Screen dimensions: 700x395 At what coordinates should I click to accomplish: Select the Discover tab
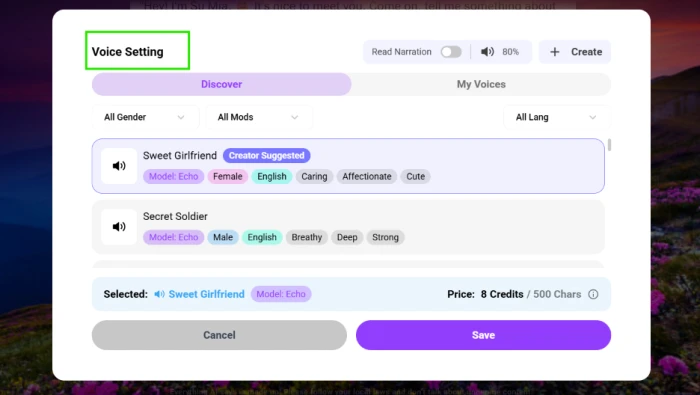pyautogui.click(x=221, y=84)
